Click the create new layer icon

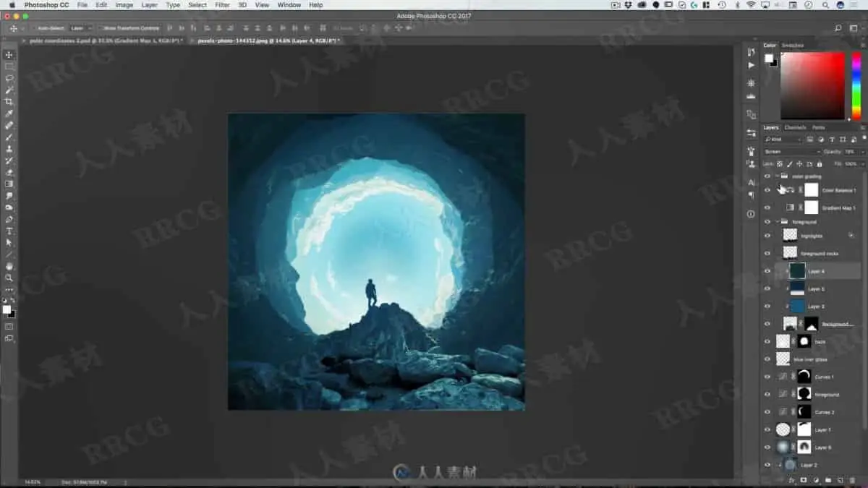coord(841,480)
